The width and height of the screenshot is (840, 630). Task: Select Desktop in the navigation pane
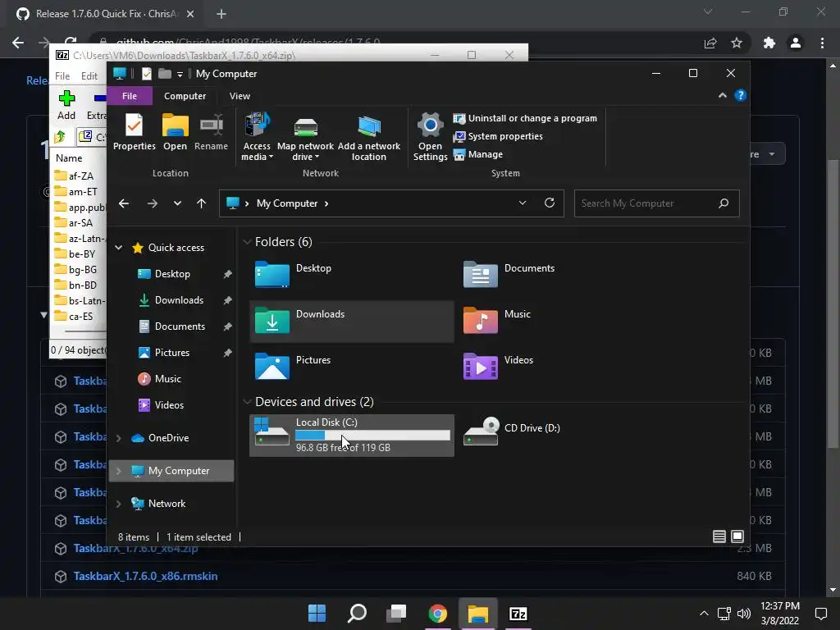172,274
